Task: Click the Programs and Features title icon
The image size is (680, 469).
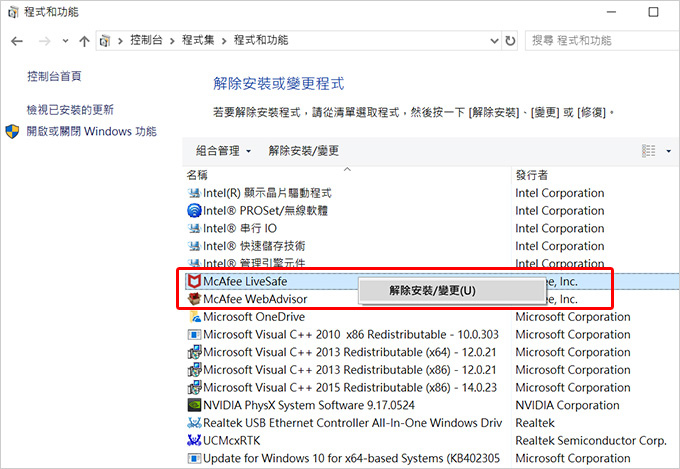Action: coord(13,12)
